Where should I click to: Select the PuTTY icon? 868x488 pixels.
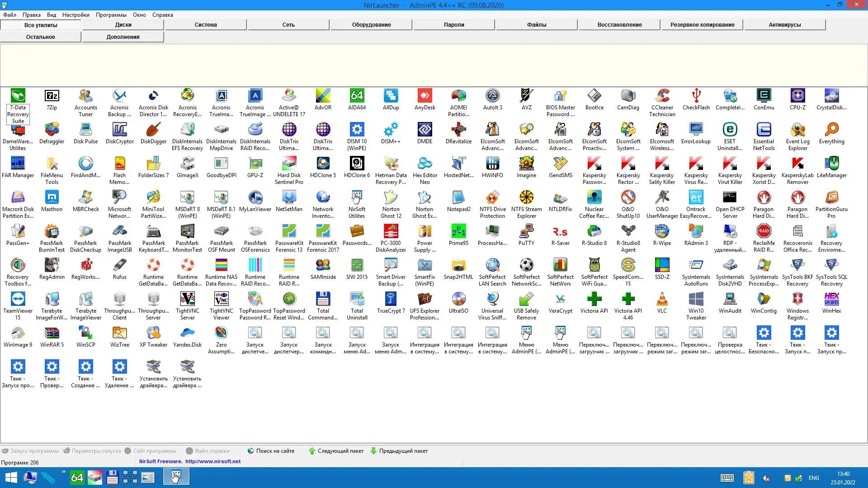(x=526, y=232)
